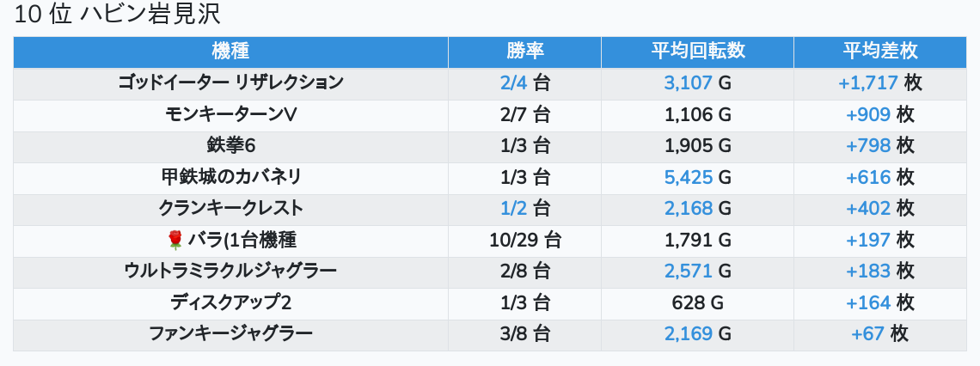
Task: Open ゴッドイーター リザレクション machine entry
Action: (230, 83)
